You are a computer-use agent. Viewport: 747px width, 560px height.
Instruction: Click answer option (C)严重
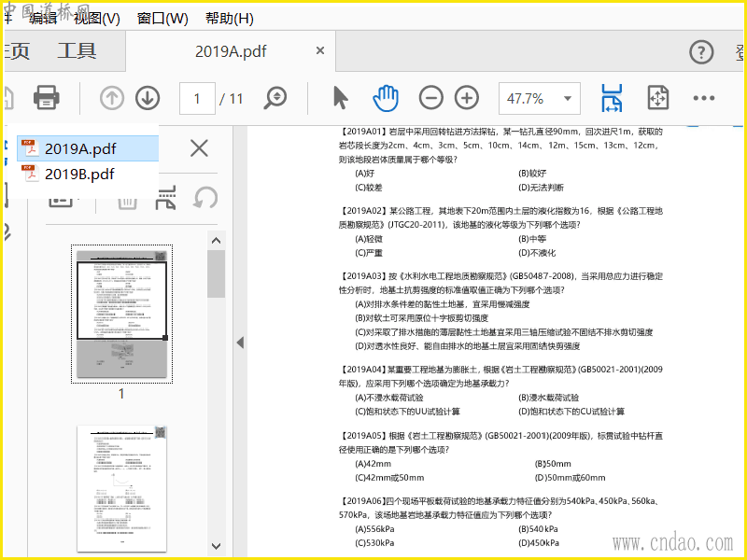click(369, 253)
